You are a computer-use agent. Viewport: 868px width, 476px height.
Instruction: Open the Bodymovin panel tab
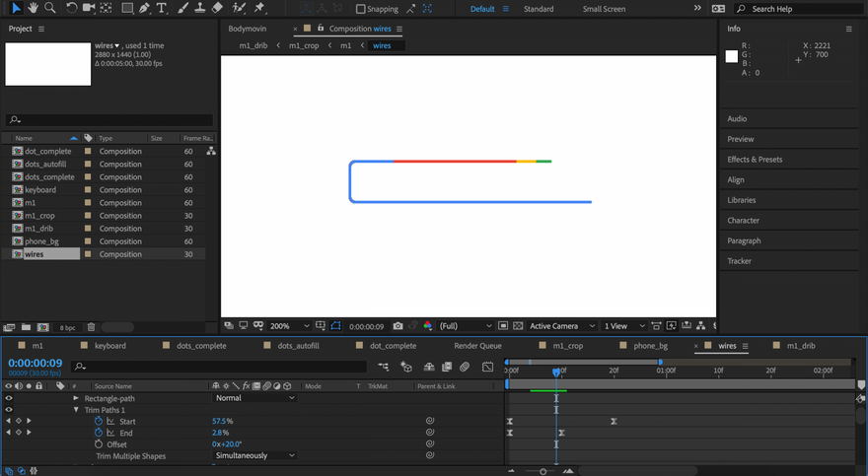(248, 29)
